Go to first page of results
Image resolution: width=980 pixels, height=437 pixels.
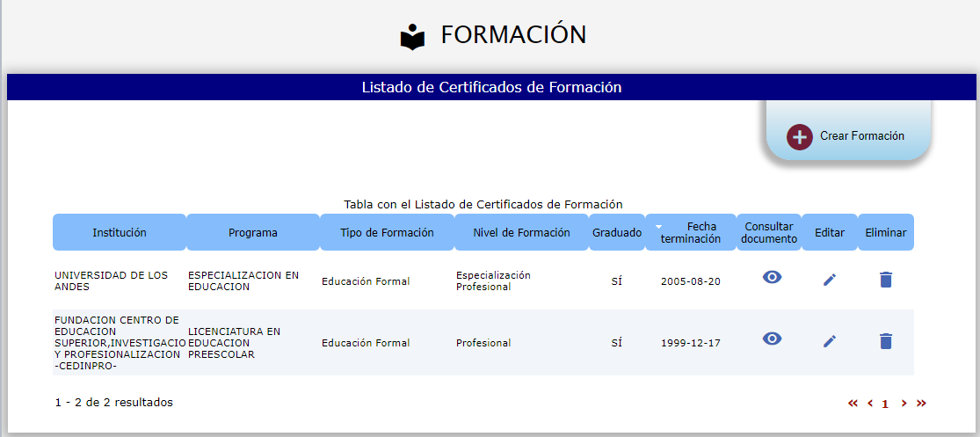point(853,404)
